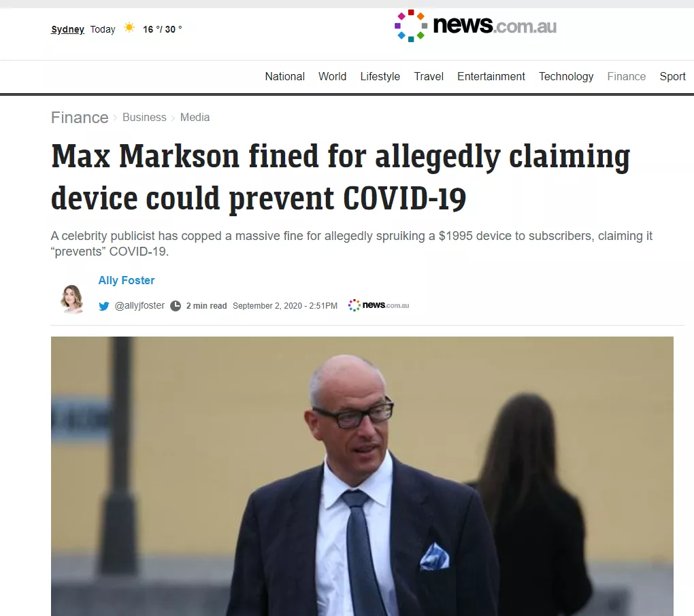
Task: Click Ally Foster's avatar photo
Action: pyautogui.click(x=71, y=299)
